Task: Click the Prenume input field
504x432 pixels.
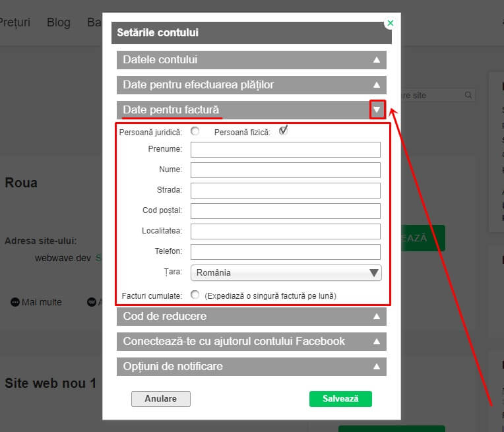Action: coord(286,150)
